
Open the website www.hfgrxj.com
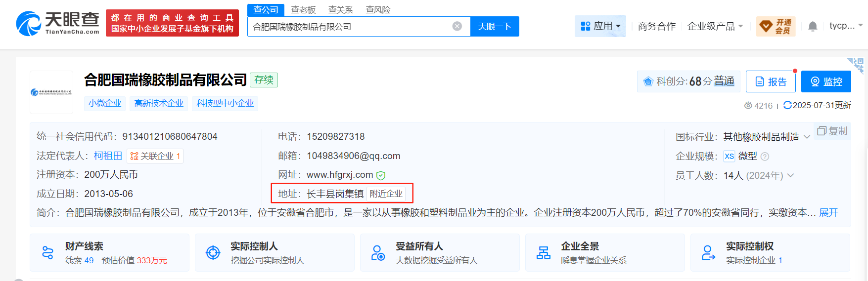point(340,175)
